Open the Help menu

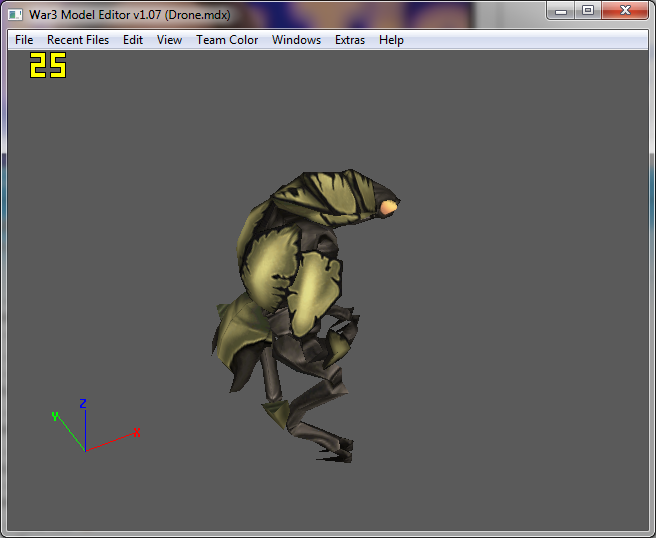coord(391,40)
